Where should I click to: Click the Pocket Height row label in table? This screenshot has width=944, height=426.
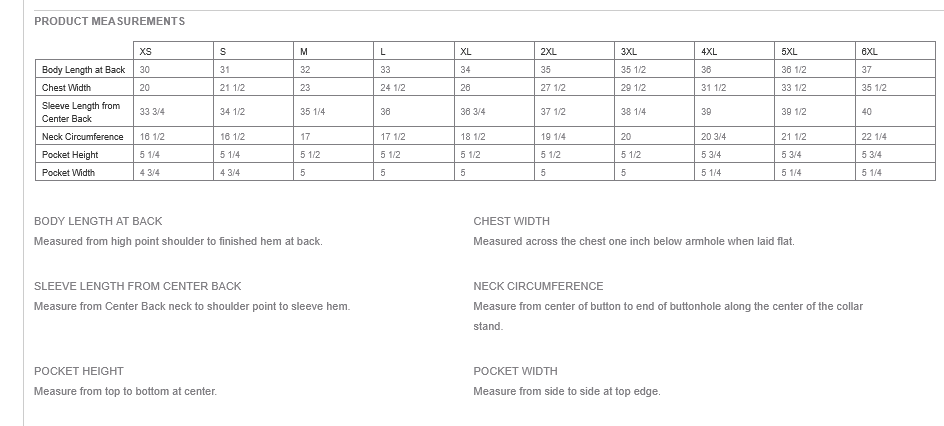(70, 155)
